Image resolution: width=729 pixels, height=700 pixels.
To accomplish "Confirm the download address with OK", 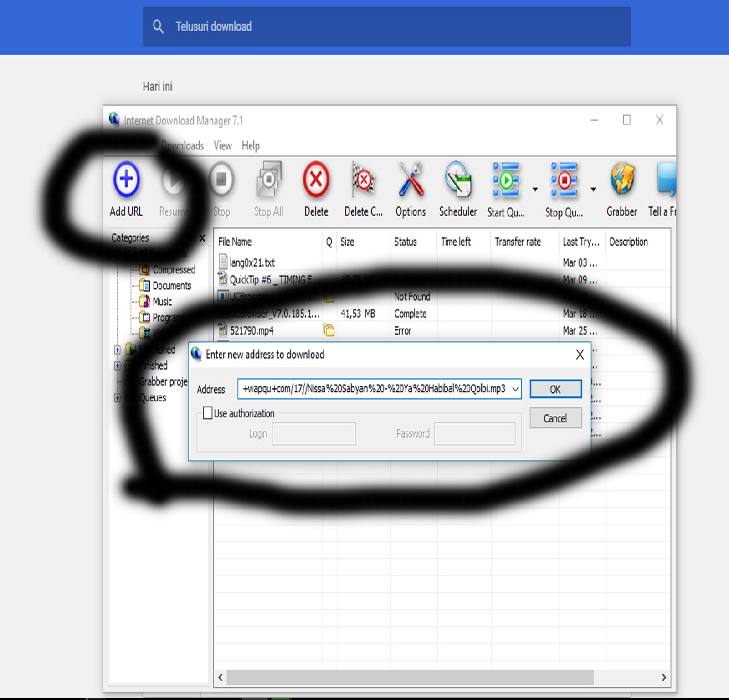I will click(555, 389).
